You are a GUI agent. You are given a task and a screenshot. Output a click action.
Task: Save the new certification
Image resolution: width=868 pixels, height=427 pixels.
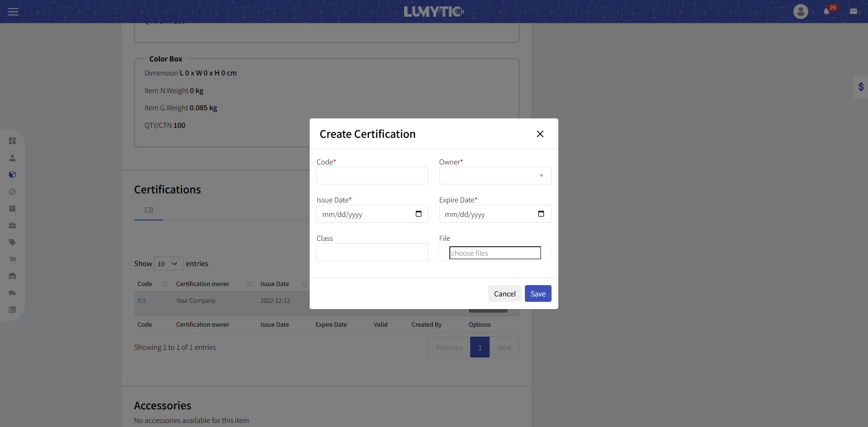point(538,293)
